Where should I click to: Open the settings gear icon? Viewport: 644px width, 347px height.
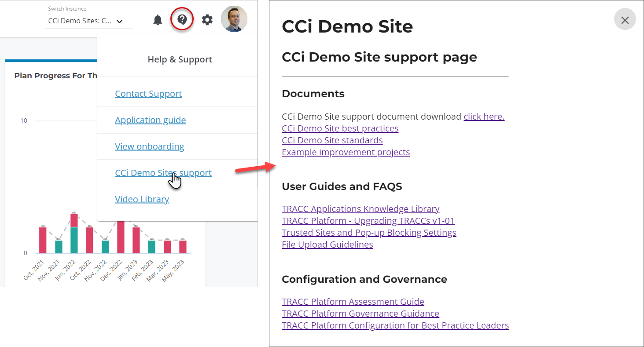207,20
